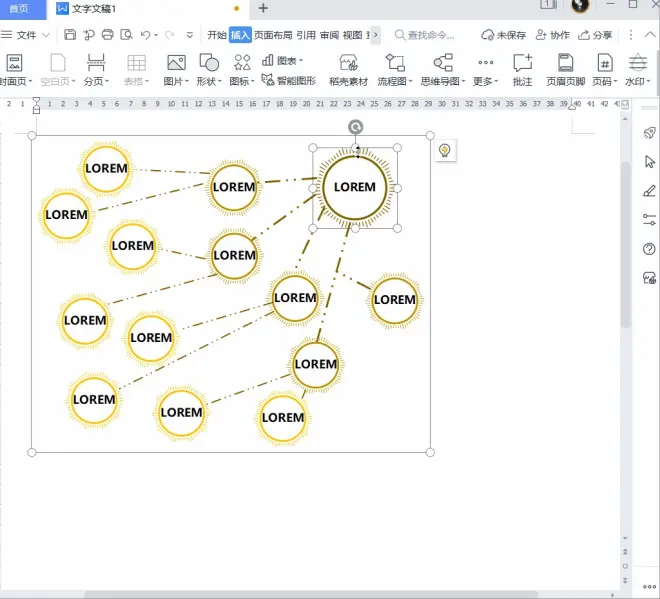Click the Redo arrow icon
The height and width of the screenshot is (599, 660).
(x=170, y=35)
